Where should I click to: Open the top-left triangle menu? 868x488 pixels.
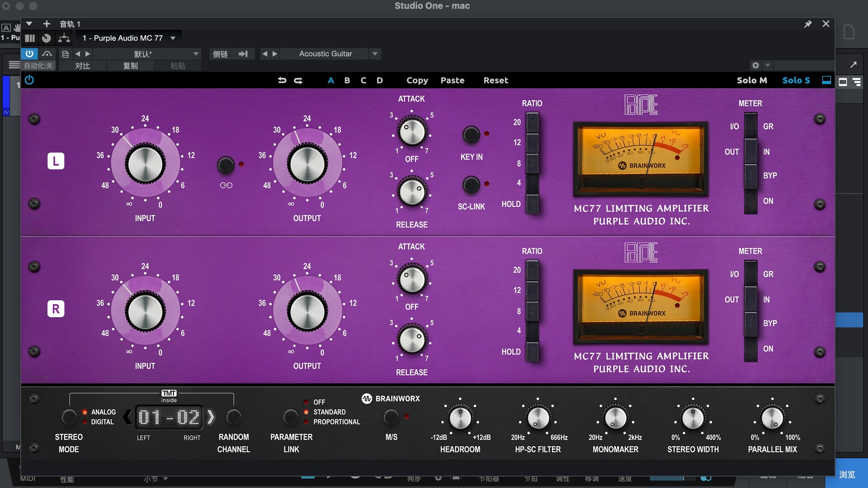[29, 23]
